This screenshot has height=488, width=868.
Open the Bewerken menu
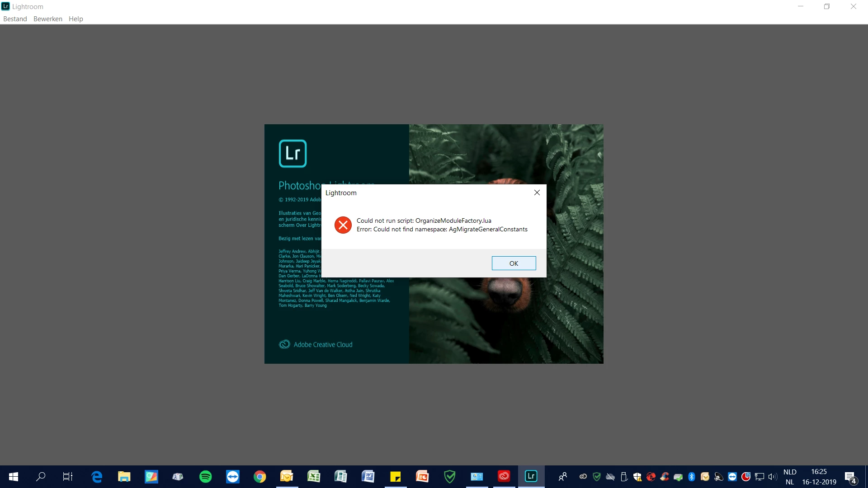(48, 19)
